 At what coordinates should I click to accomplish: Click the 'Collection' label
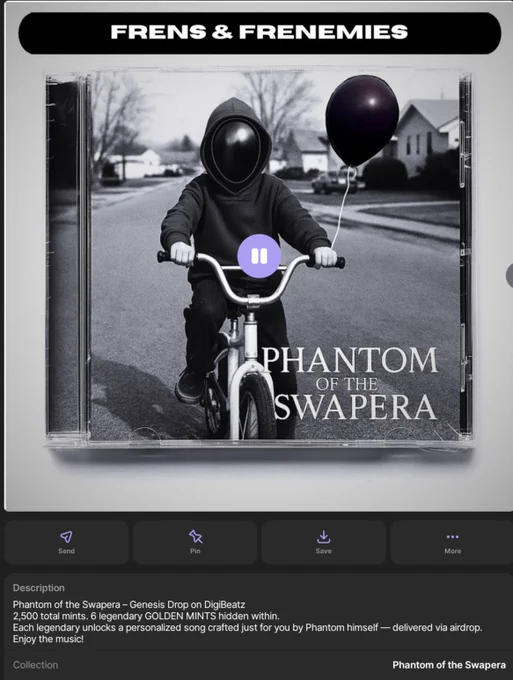pyautogui.click(x=35, y=665)
